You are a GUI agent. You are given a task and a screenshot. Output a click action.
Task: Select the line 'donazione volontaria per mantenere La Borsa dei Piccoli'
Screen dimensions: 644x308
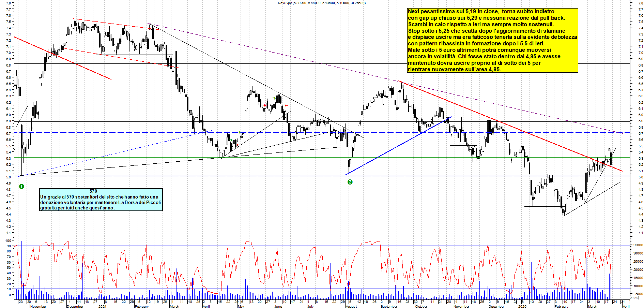(x=101, y=202)
